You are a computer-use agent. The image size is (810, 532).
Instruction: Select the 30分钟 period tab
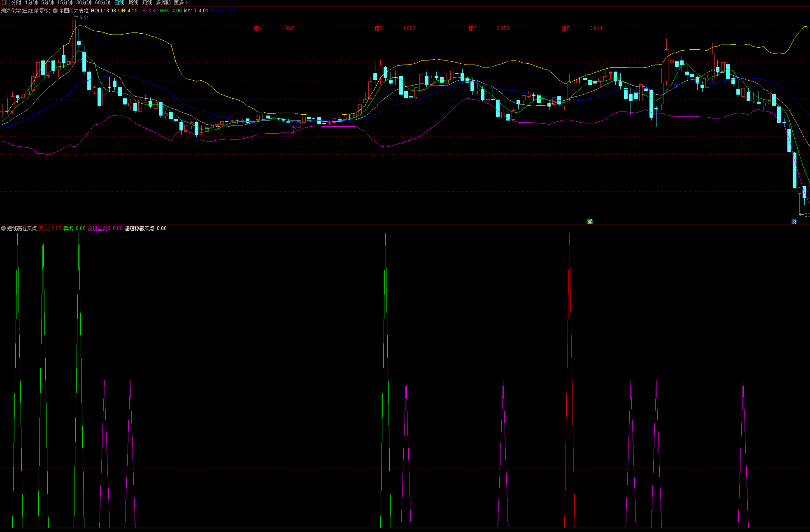click(84, 3)
